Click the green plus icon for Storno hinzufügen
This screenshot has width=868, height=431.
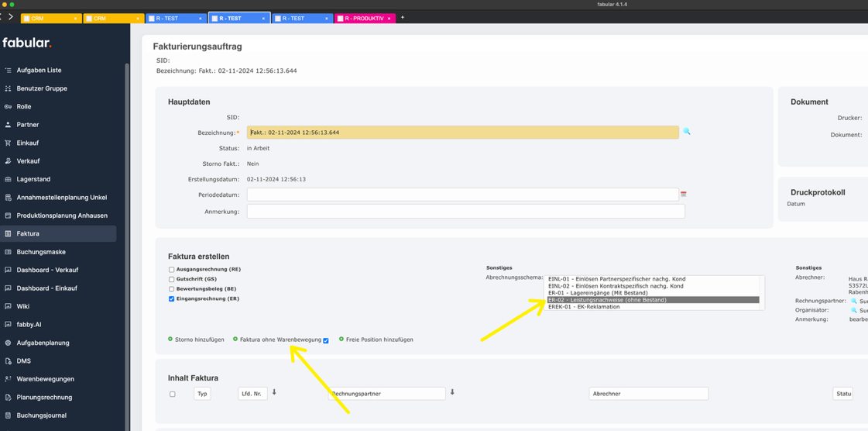170,339
